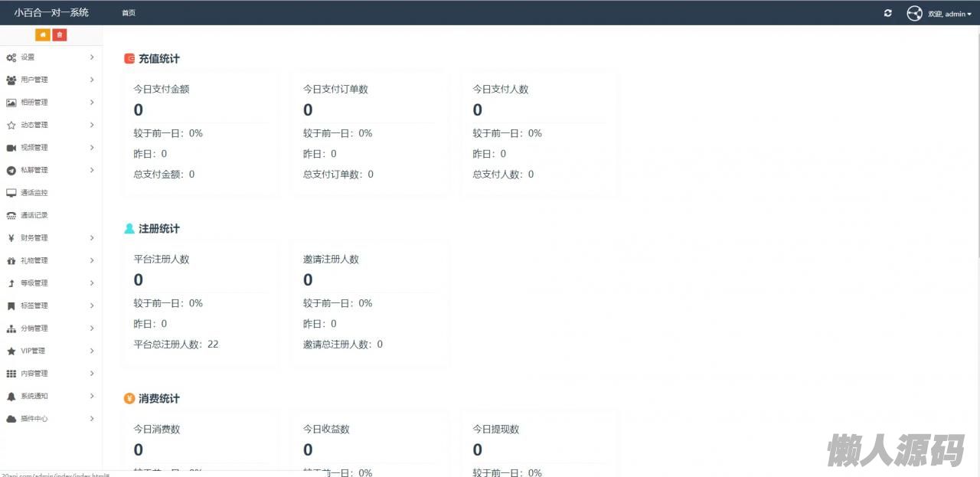The height and width of the screenshot is (477, 980).
Task: Expand the 设置 chevron arrow
Action: [x=92, y=57]
